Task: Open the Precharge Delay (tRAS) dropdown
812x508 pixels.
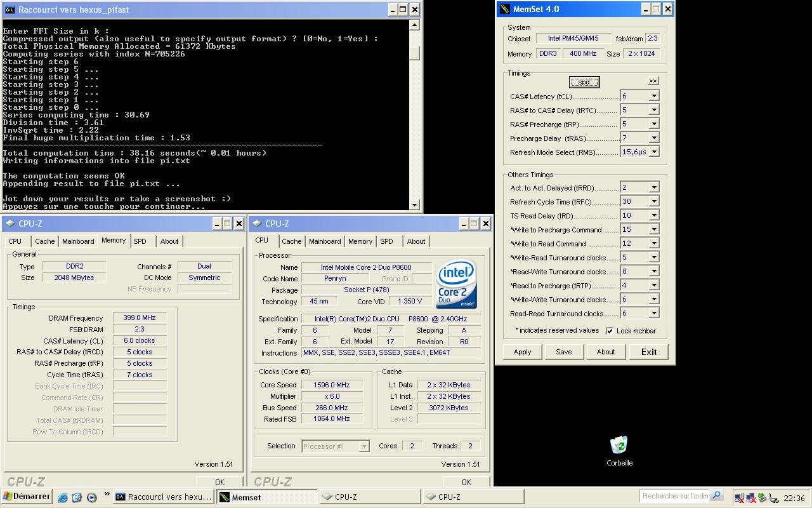Action: [x=653, y=138]
